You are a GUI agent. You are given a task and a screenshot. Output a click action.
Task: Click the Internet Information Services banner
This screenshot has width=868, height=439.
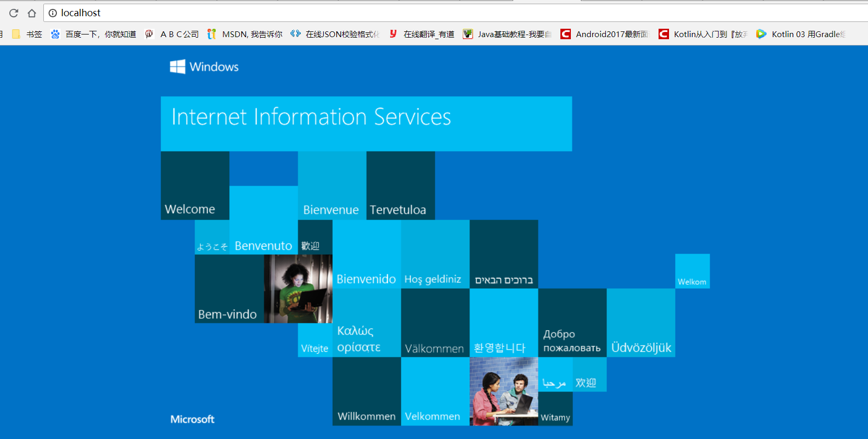(x=366, y=124)
